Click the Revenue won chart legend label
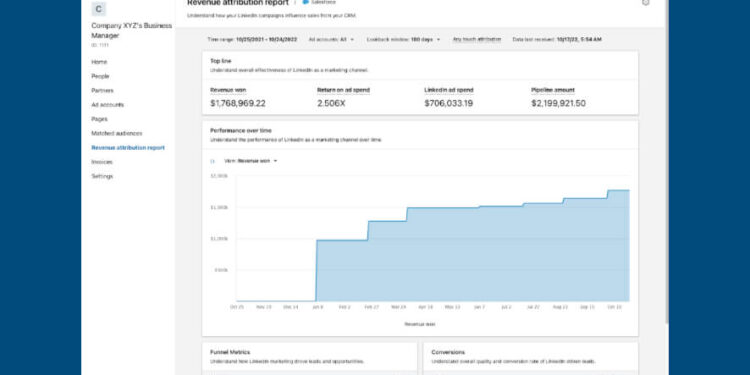750x375 pixels. tap(420, 324)
